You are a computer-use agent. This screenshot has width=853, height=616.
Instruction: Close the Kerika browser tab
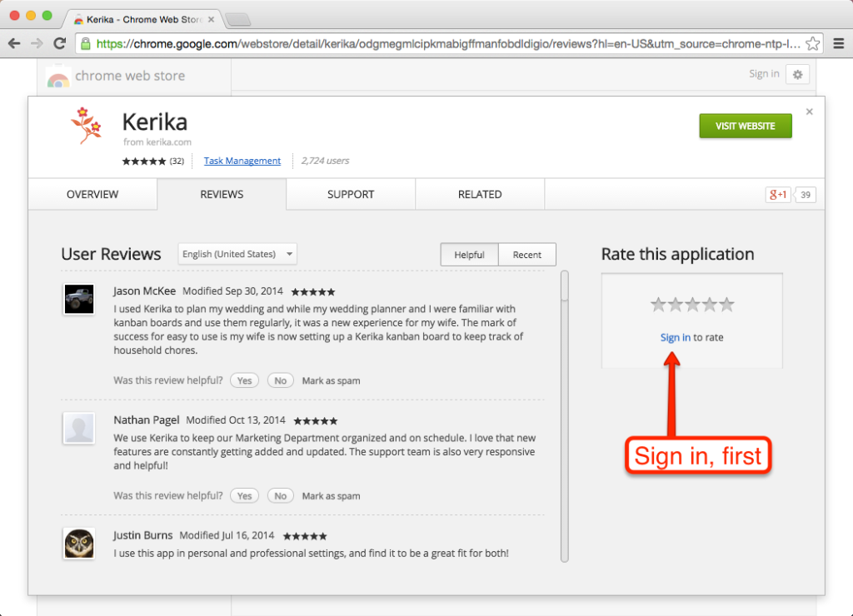click(x=211, y=20)
